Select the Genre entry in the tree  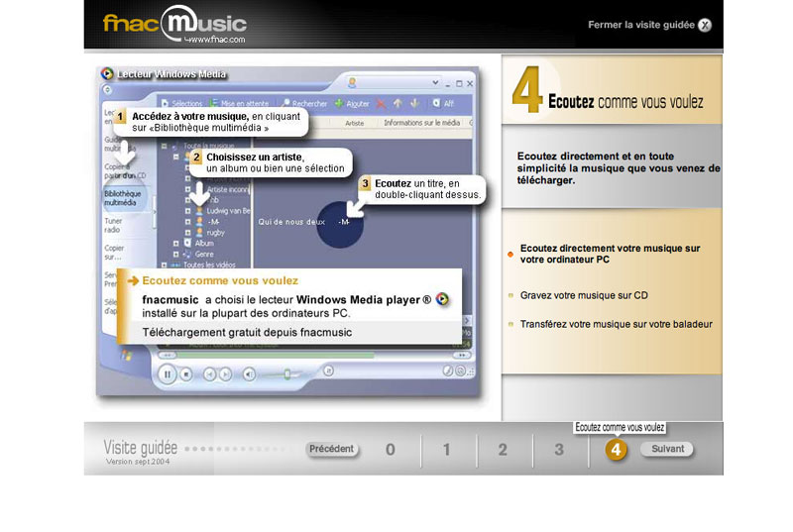(x=204, y=255)
